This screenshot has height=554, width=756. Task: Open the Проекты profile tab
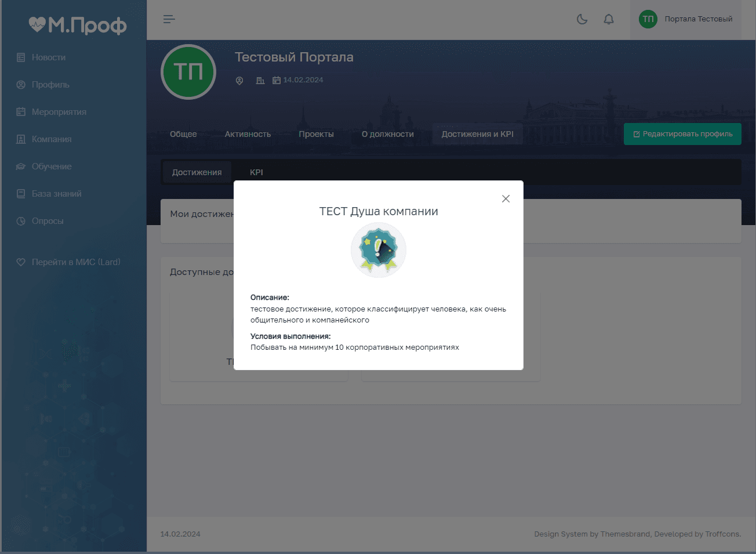point(316,134)
